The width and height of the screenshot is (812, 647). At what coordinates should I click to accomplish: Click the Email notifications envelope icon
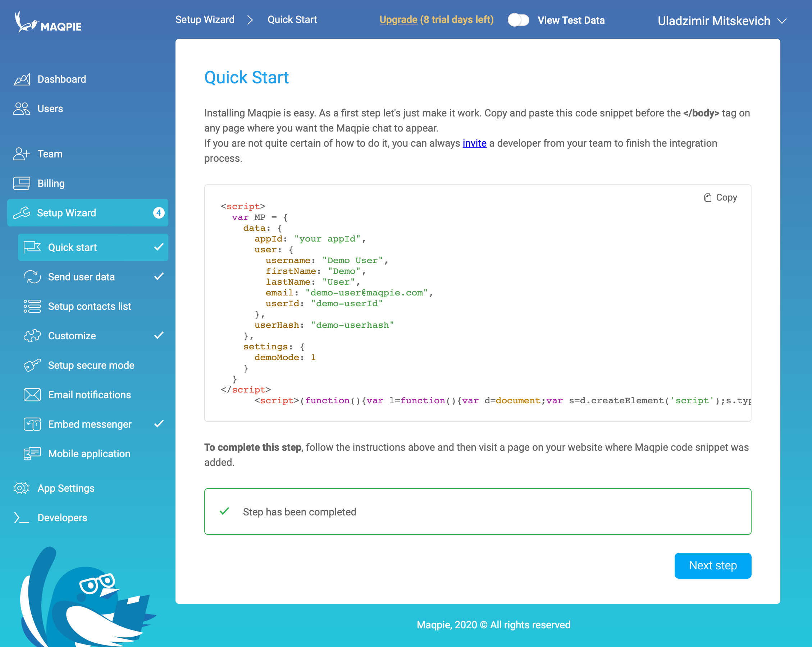32,395
